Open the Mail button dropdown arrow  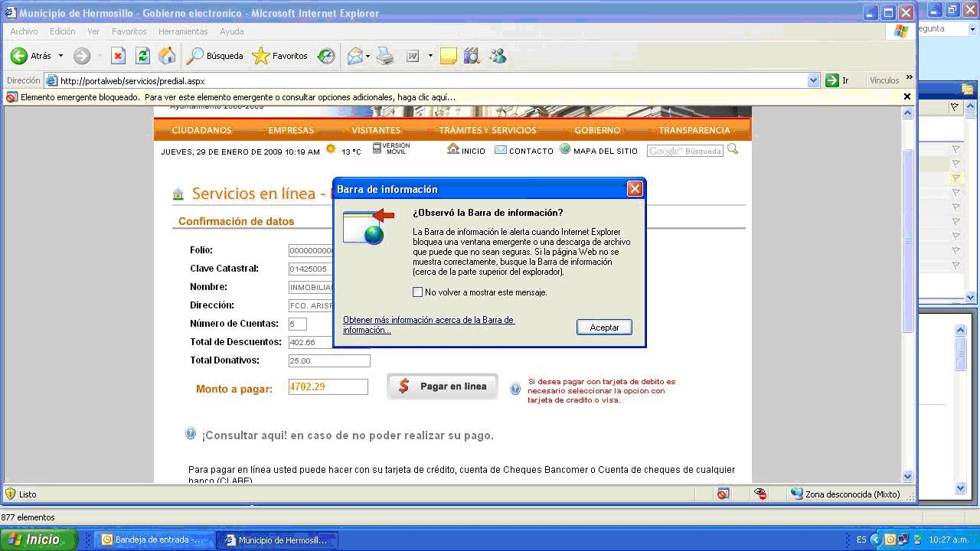tap(368, 56)
